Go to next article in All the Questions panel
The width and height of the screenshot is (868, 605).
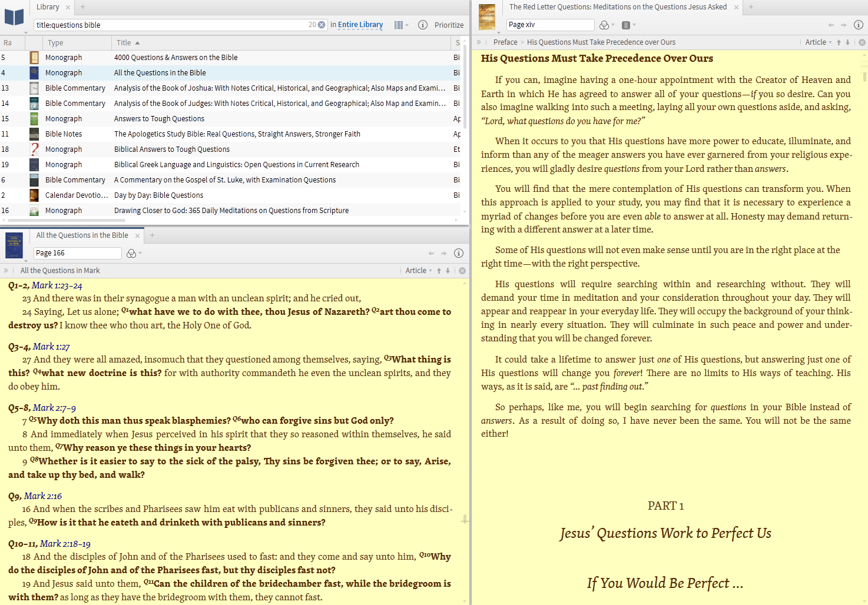click(448, 271)
